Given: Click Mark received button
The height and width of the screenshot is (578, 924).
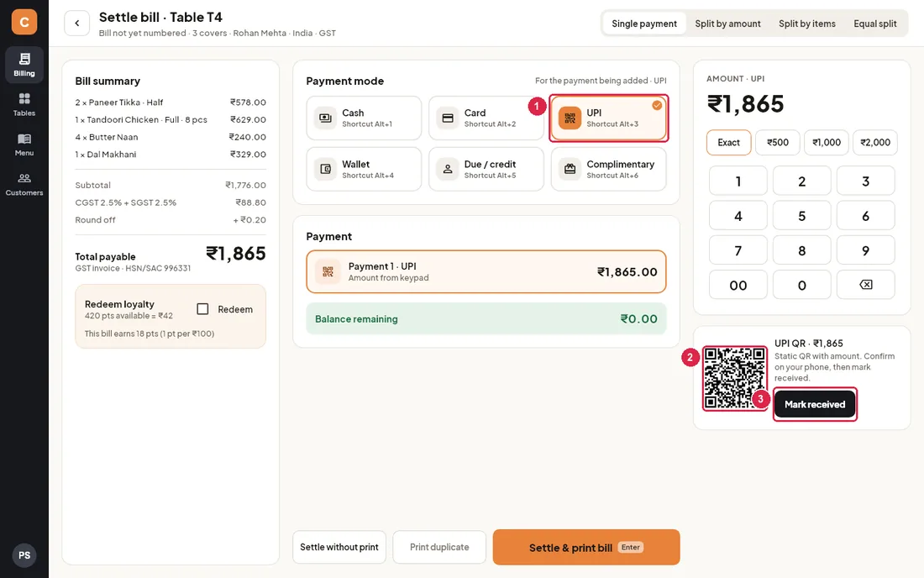Looking at the screenshot, I should 815,404.
